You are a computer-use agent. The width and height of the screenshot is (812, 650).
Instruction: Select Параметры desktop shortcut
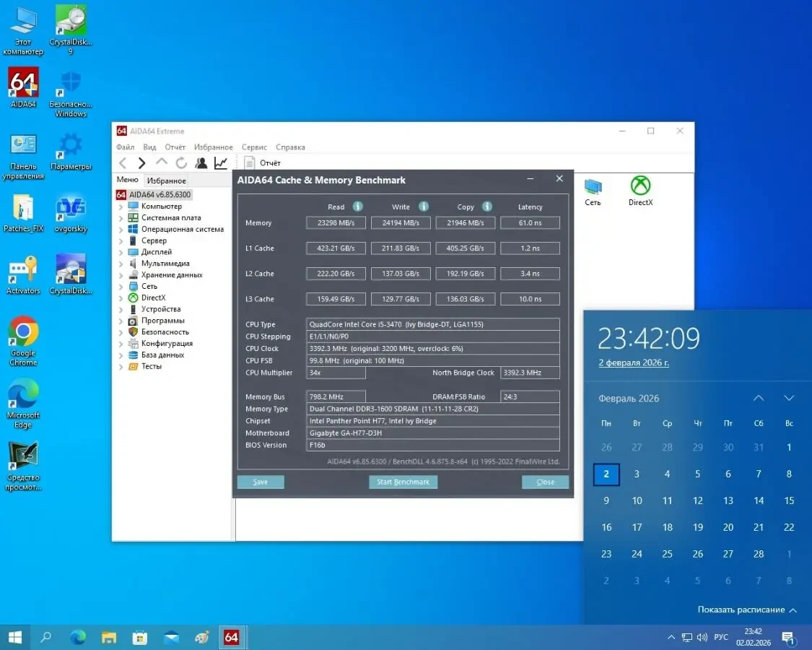71,152
